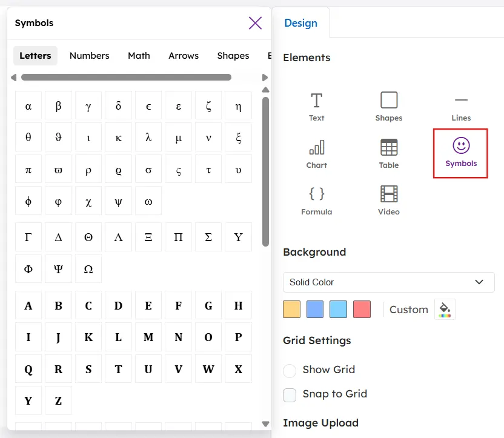The height and width of the screenshot is (438, 504).
Task: Insert the capital Omega symbol
Action: coord(88,268)
